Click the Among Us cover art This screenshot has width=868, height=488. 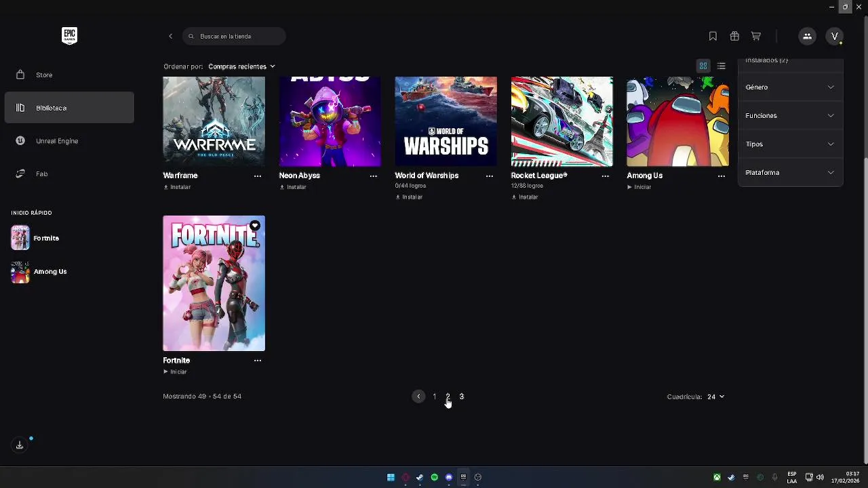pos(677,121)
